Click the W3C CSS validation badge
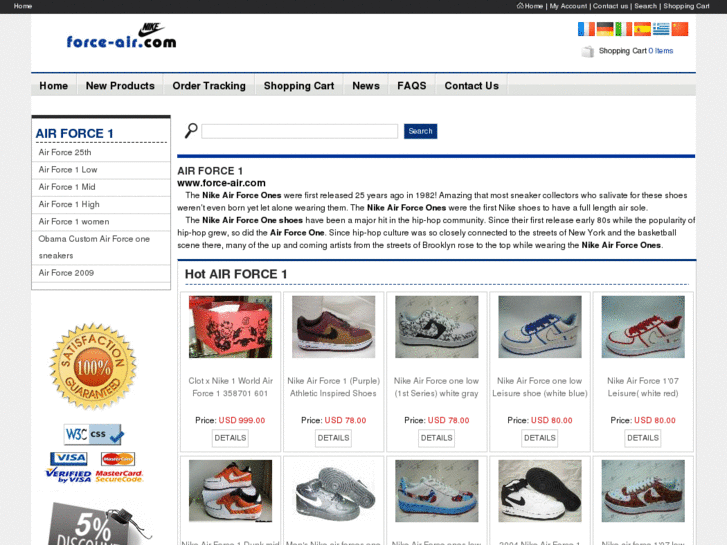727x545 pixels. [x=94, y=434]
